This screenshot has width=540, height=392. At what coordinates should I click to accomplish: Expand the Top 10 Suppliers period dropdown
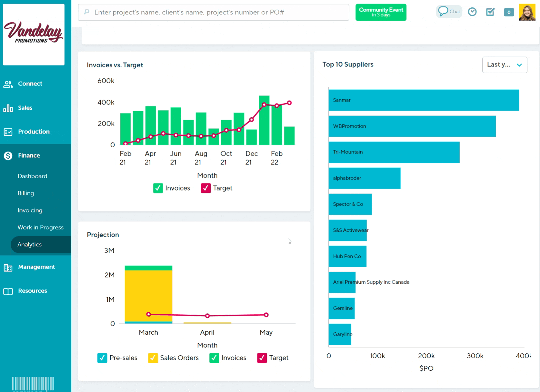[x=505, y=65]
